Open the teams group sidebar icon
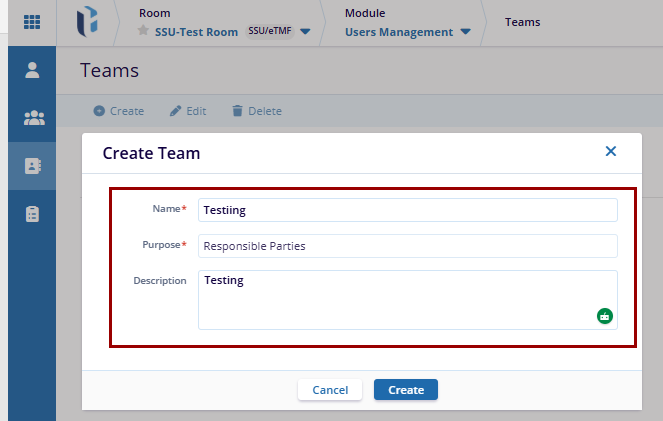This screenshot has height=421, width=663. click(32, 118)
